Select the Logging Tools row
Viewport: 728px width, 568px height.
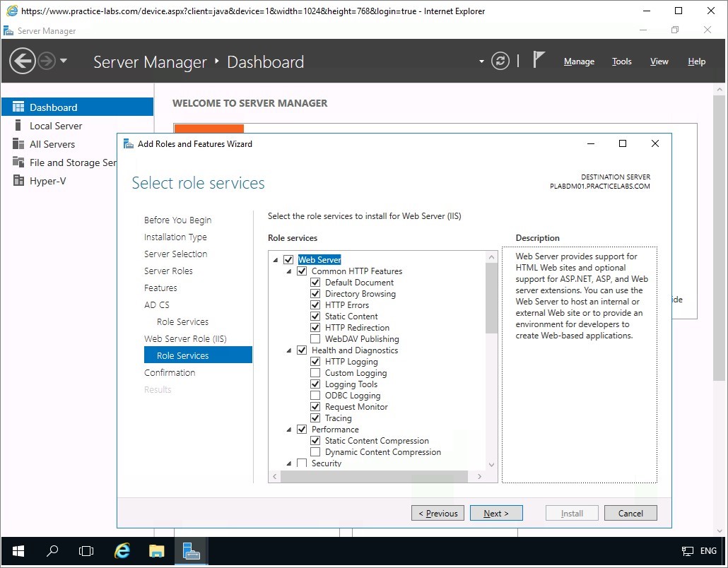click(x=351, y=384)
